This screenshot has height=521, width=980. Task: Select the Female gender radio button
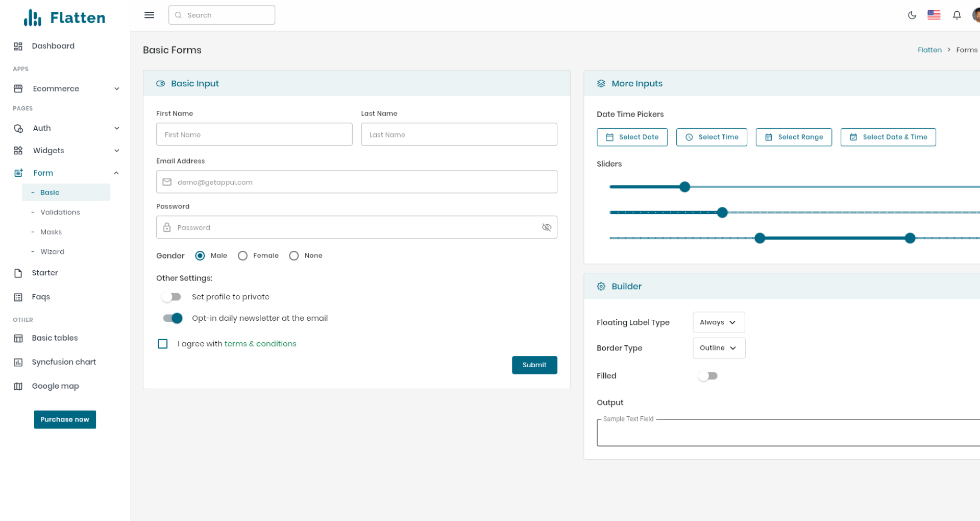pyautogui.click(x=242, y=255)
